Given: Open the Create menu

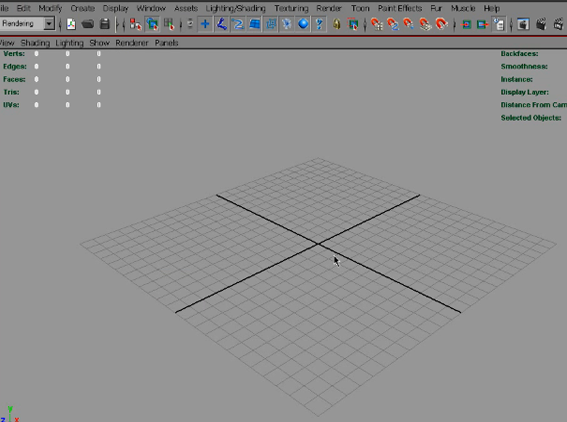Looking at the screenshot, I should point(82,8).
